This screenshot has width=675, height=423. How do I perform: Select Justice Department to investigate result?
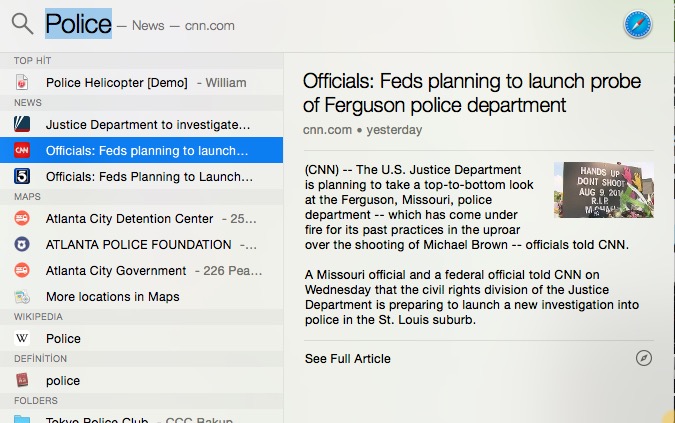click(x=147, y=125)
